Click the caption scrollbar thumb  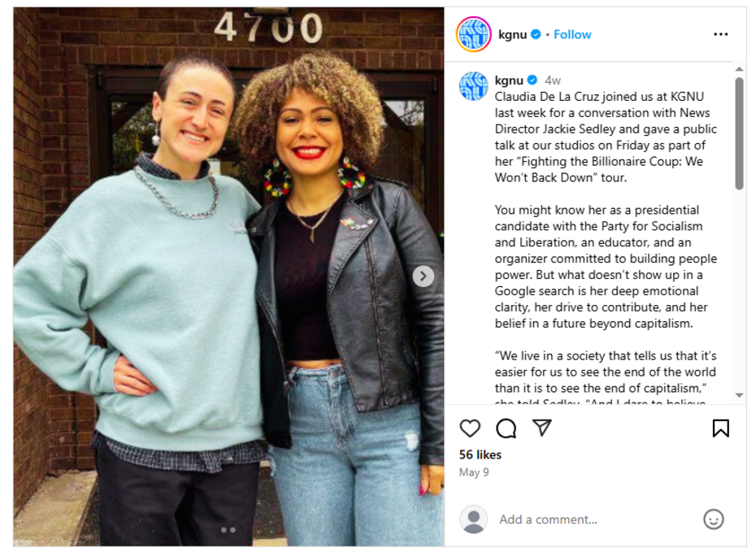[739, 133]
